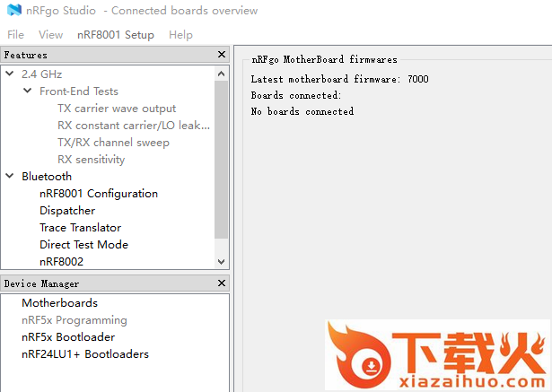Close the Device Manager panel
Image resolution: width=552 pixels, height=392 pixels.
pyautogui.click(x=222, y=283)
